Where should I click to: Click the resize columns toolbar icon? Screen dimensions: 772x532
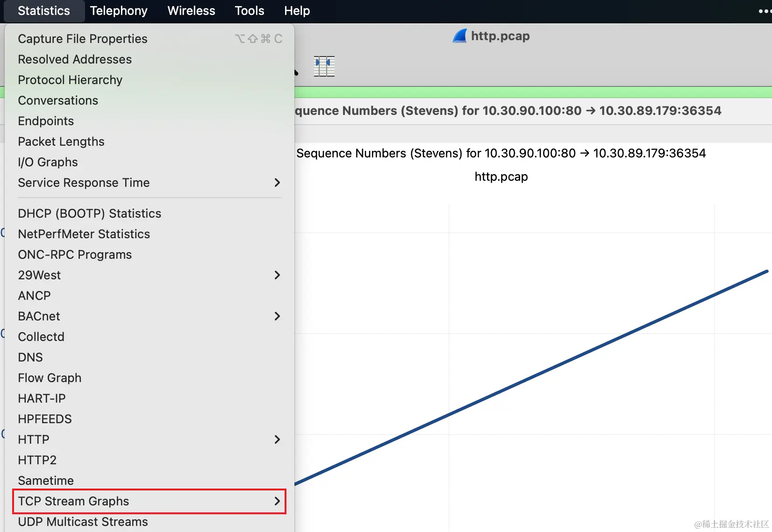[x=324, y=66]
